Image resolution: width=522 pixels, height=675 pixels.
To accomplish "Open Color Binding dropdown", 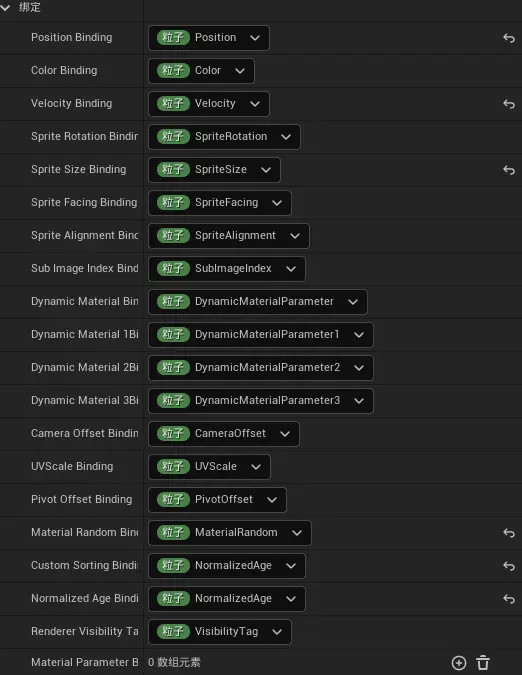I will [201, 71].
